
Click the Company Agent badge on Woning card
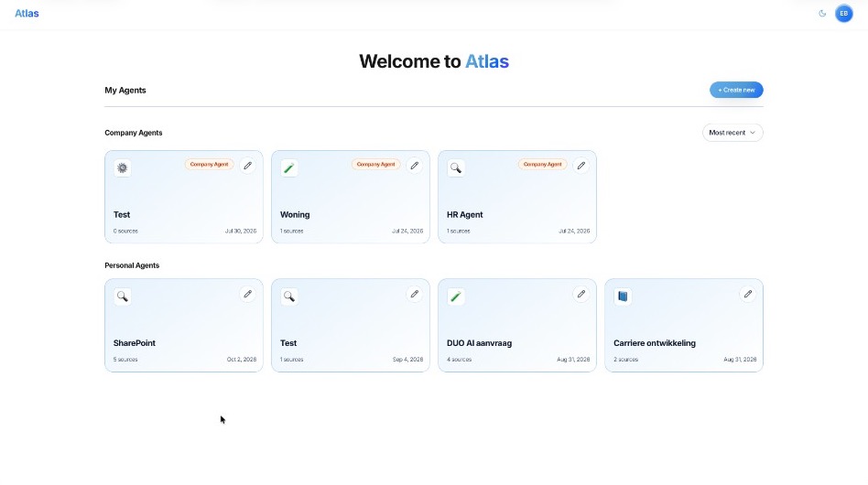coord(376,164)
